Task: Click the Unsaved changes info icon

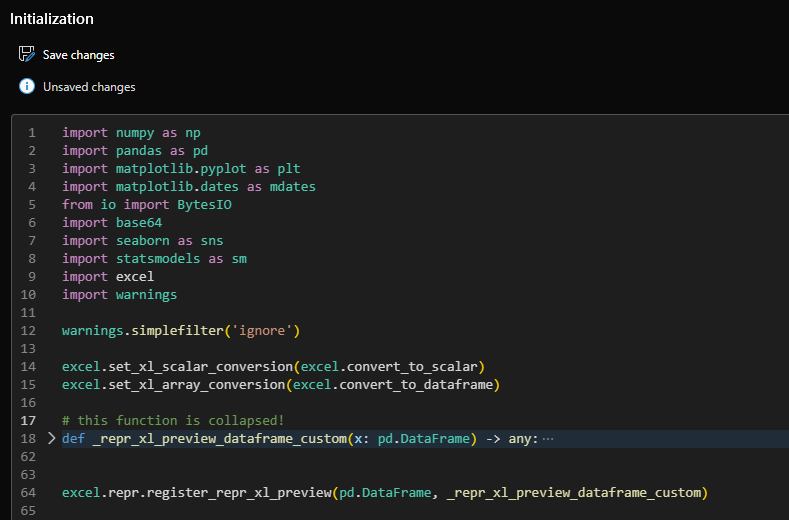Action: (x=27, y=86)
